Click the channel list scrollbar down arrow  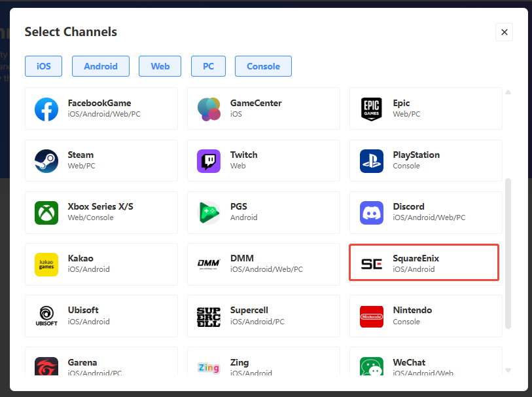click(508, 370)
